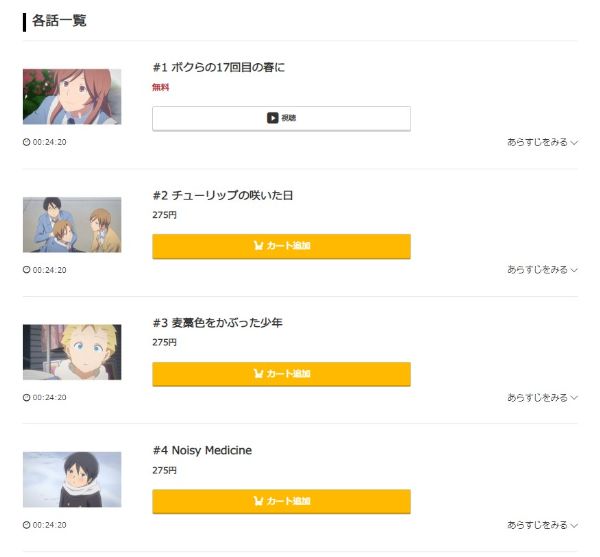
Task: Click clock duration icon under episode 1
Action: 26,142
